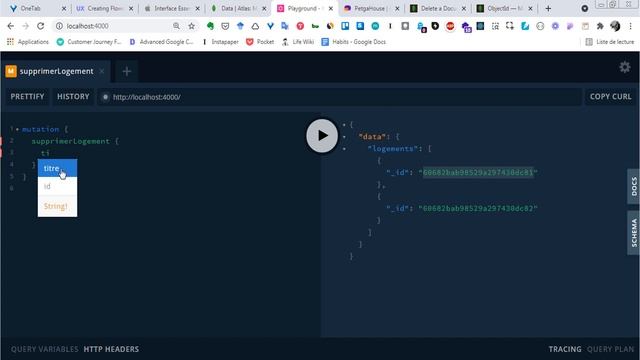The image size is (640, 360).
Task: Click the red ABP adblock extension icon
Action: click(x=450, y=26)
